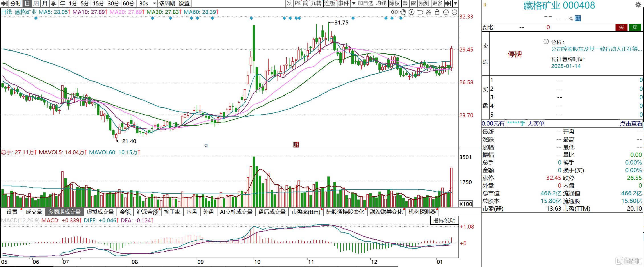The width and height of the screenshot is (644, 267).
Task: Click the 点击查看 link
Action: [x=631, y=124]
